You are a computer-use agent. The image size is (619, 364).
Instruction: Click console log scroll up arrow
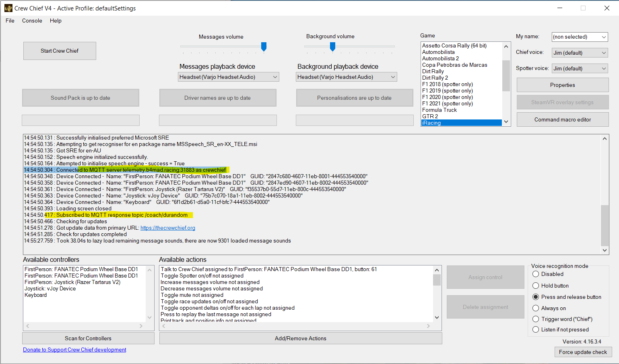605,138
